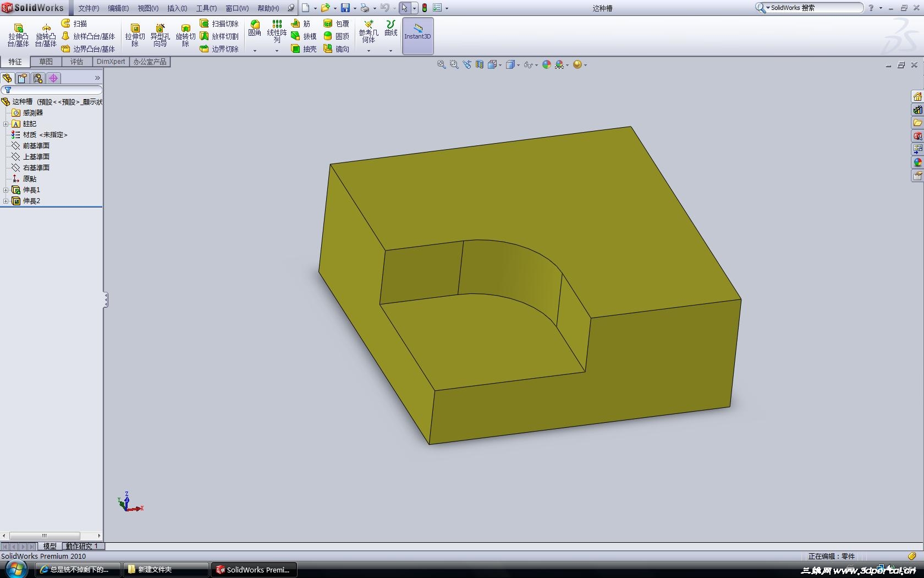This screenshot has width=924, height=578.
Task: Open the display style dropdown
Action: (519, 66)
